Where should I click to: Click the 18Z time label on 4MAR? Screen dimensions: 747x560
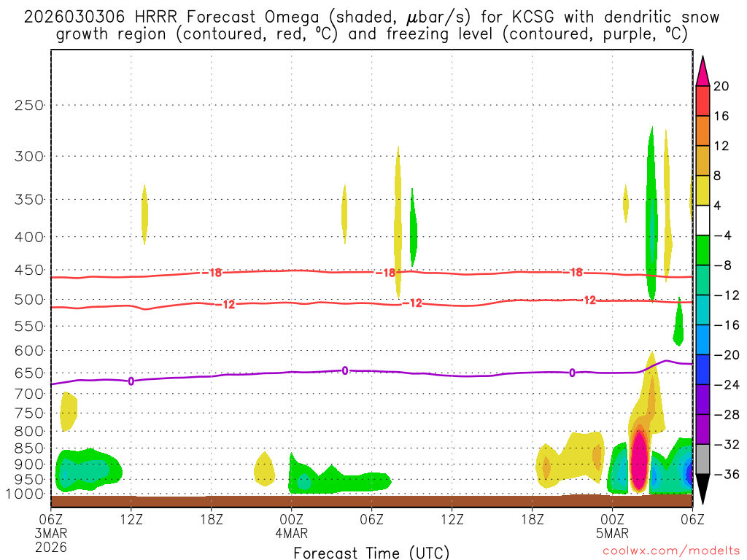pyautogui.click(x=532, y=519)
